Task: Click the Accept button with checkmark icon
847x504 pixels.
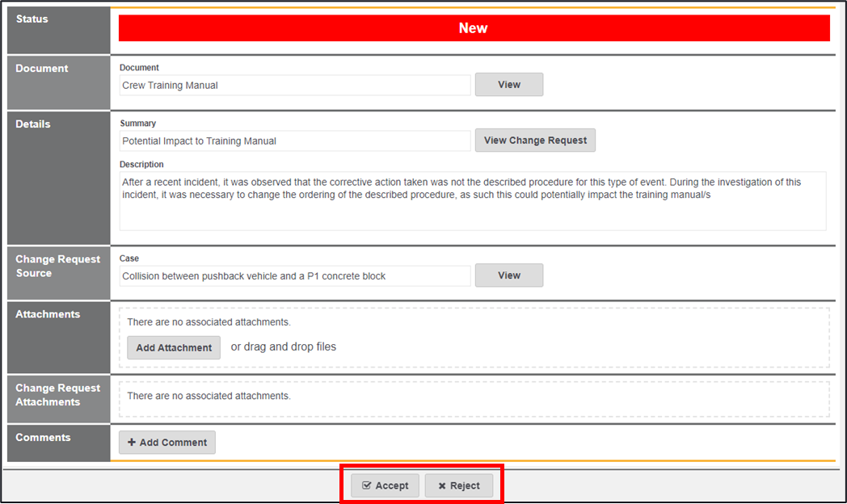Action: (x=385, y=485)
